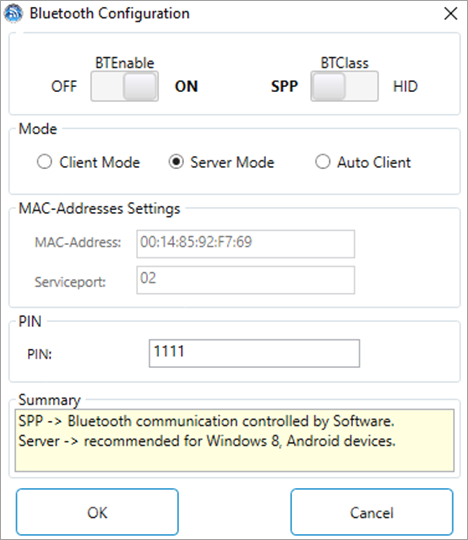Click the Bluetooth Configuration title bar icon

click(x=13, y=13)
